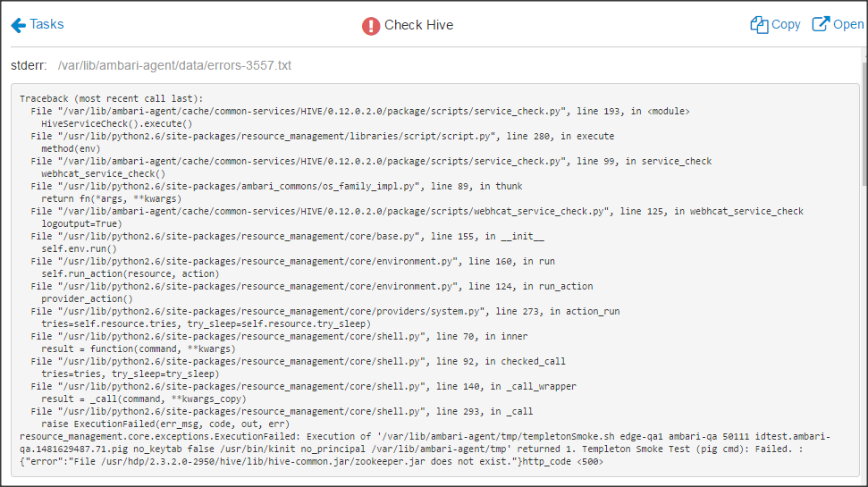Click the vertical scrollbar track
The width and height of the screenshot is (868, 487).
[862, 340]
